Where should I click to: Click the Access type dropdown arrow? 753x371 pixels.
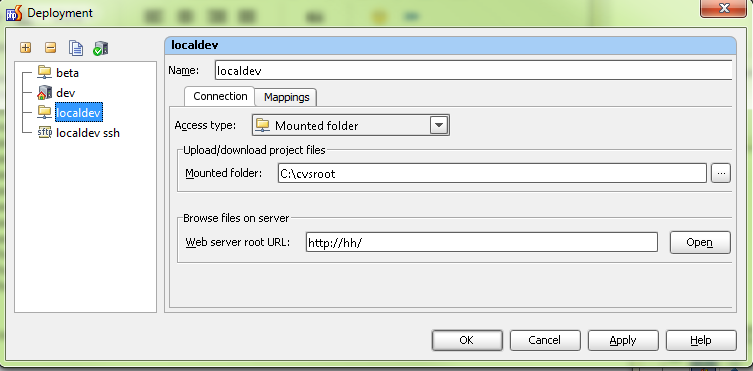click(x=438, y=126)
